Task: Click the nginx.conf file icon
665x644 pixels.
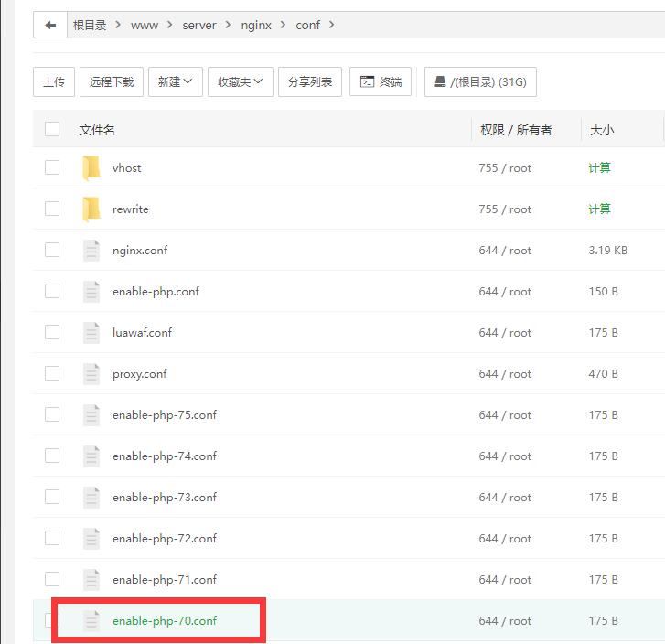Action: click(x=91, y=251)
